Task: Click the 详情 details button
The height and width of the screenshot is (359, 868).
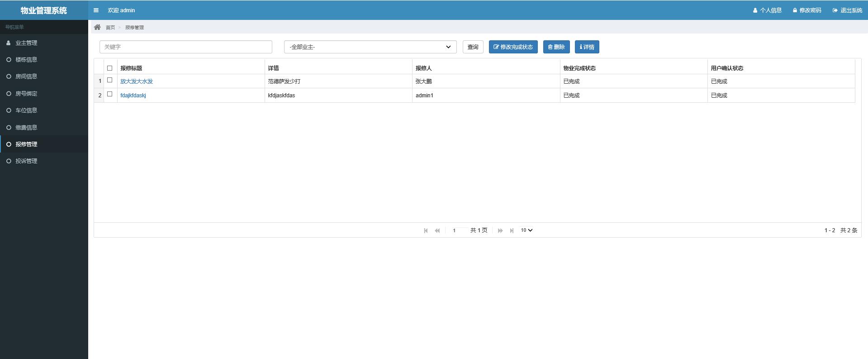Action: (587, 47)
